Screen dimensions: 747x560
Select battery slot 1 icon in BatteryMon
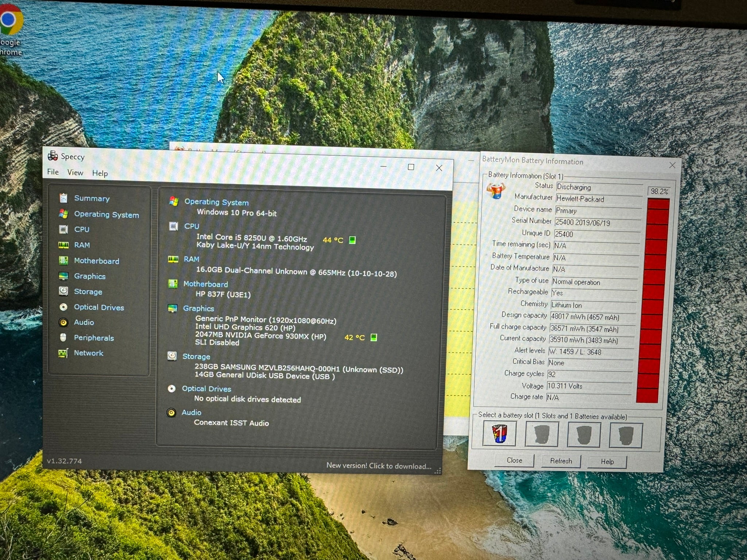click(x=499, y=433)
